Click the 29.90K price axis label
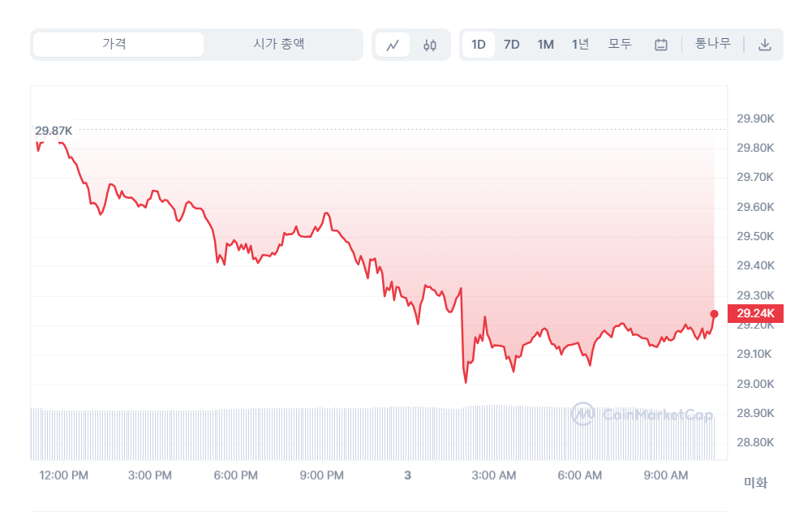Image resolution: width=812 pixels, height=512 pixels. 755,119
